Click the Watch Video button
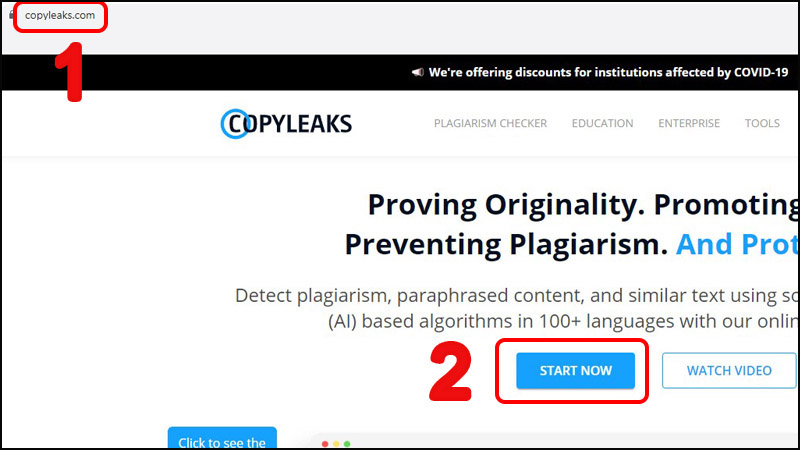The width and height of the screenshot is (800, 450). click(x=729, y=370)
